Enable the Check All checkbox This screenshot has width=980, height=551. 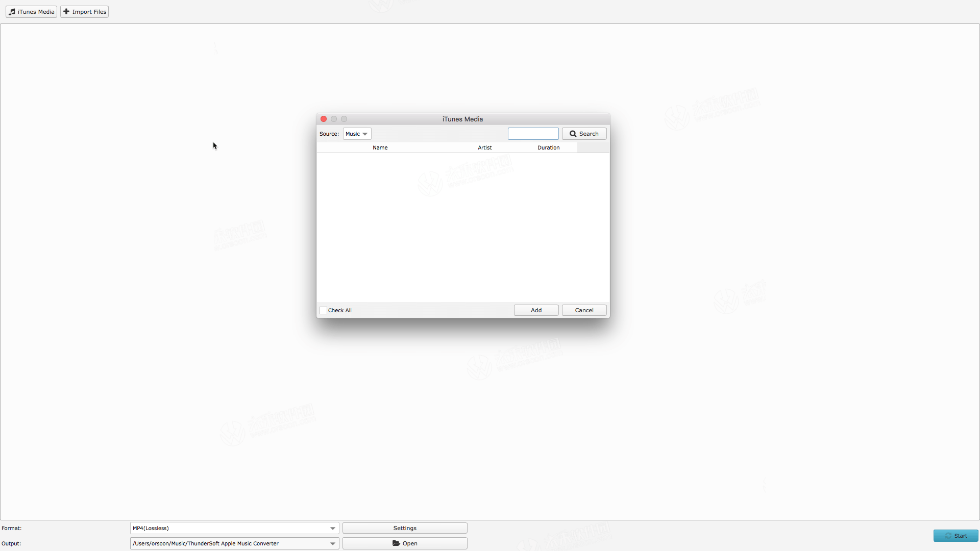323,310
